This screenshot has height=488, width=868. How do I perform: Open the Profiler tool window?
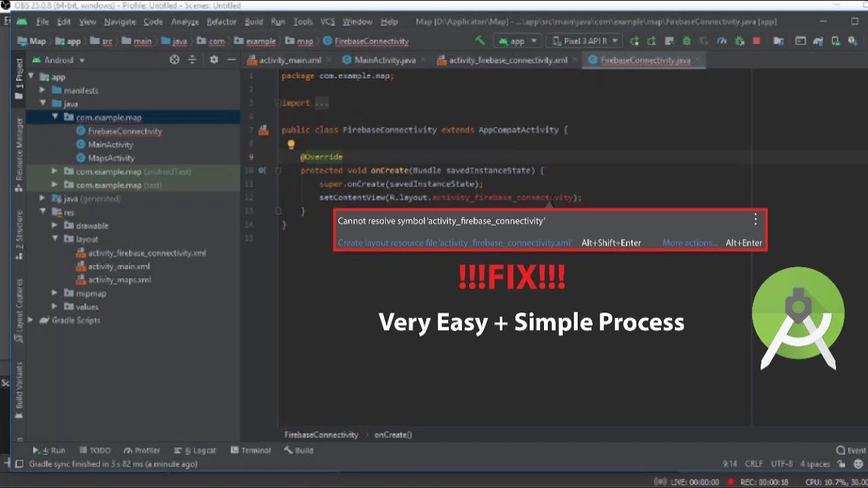(x=142, y=450)
